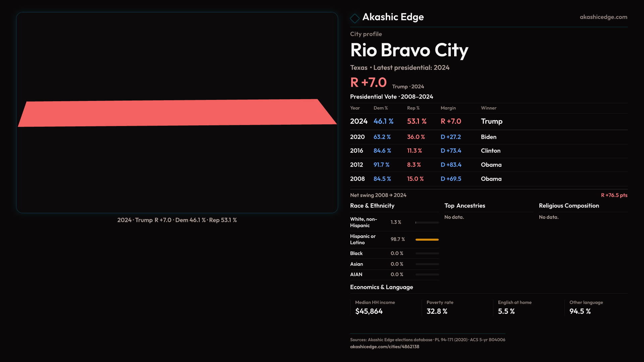Viewport: 644px width, 362px height.
Task: Click the red city map shape
Action: 177,113
